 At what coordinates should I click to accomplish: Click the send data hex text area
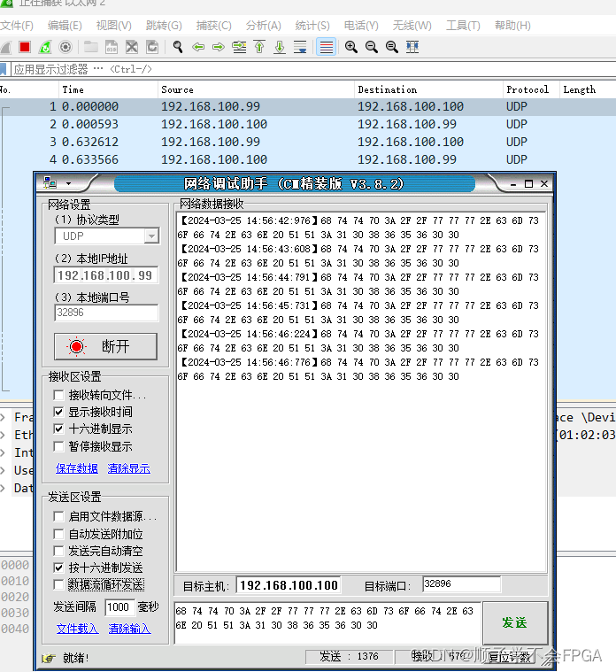click(x=327, y=622)
